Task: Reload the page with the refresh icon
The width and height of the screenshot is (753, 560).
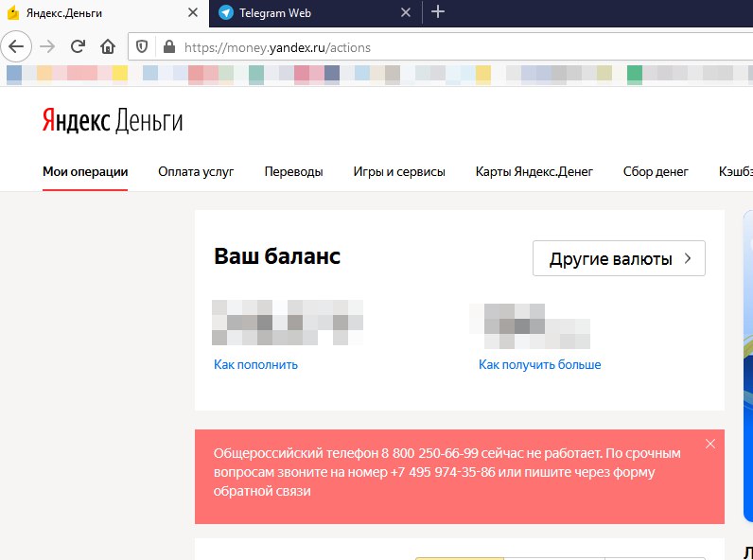Action: 78,46
